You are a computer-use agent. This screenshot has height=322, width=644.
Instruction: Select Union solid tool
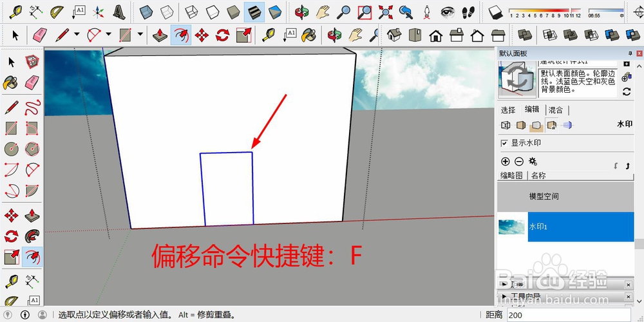[x=570, y=35]
